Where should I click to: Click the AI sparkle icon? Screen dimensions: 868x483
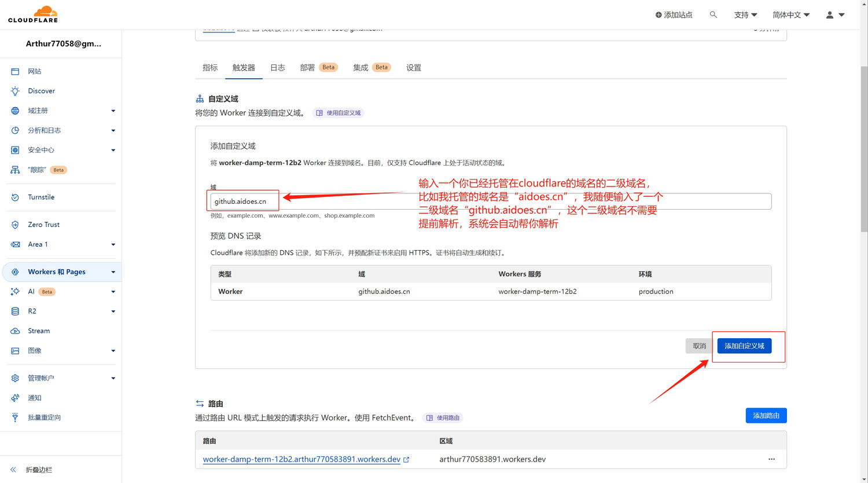pos(15,291)
